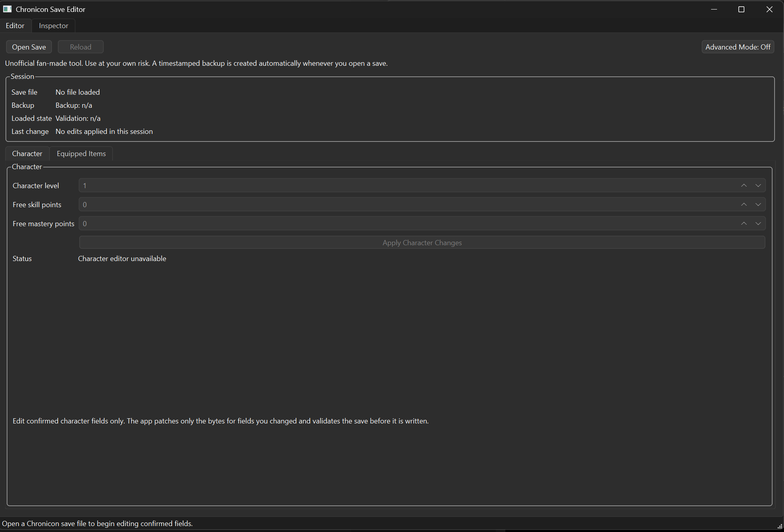Click the Chronicon Save Editor title bar icon
784x532 pixels.
pos(7,9)
